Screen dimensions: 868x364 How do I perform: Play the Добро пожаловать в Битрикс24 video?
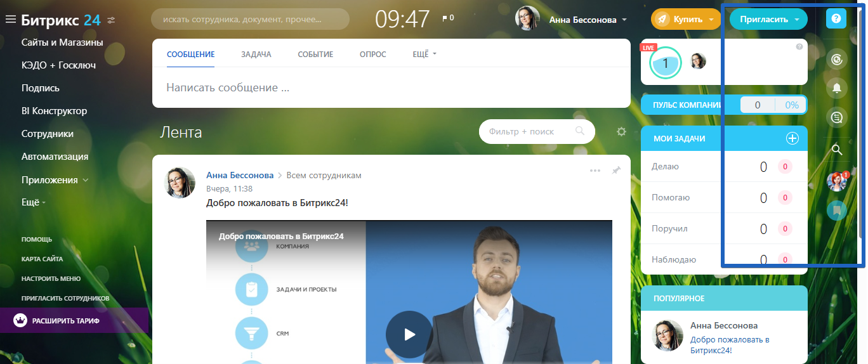pyautogui.click(x=409, y=334)
